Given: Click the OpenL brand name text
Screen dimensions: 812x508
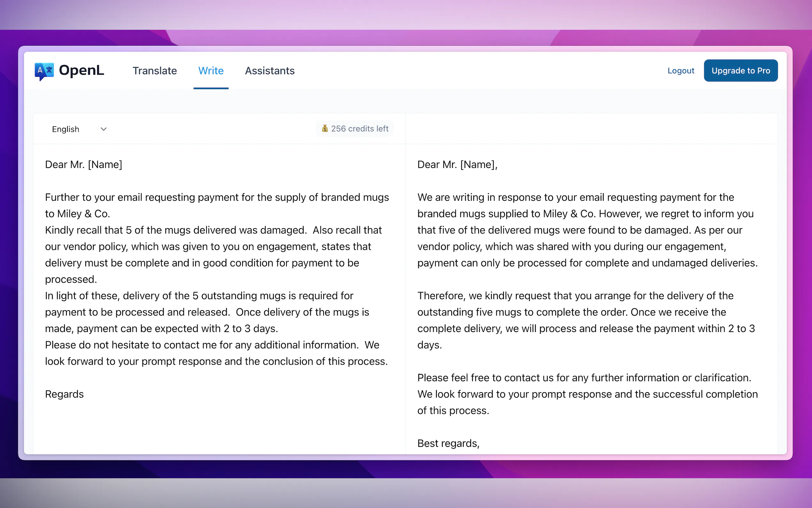Looking at the screenshot, I should point(82,71).
